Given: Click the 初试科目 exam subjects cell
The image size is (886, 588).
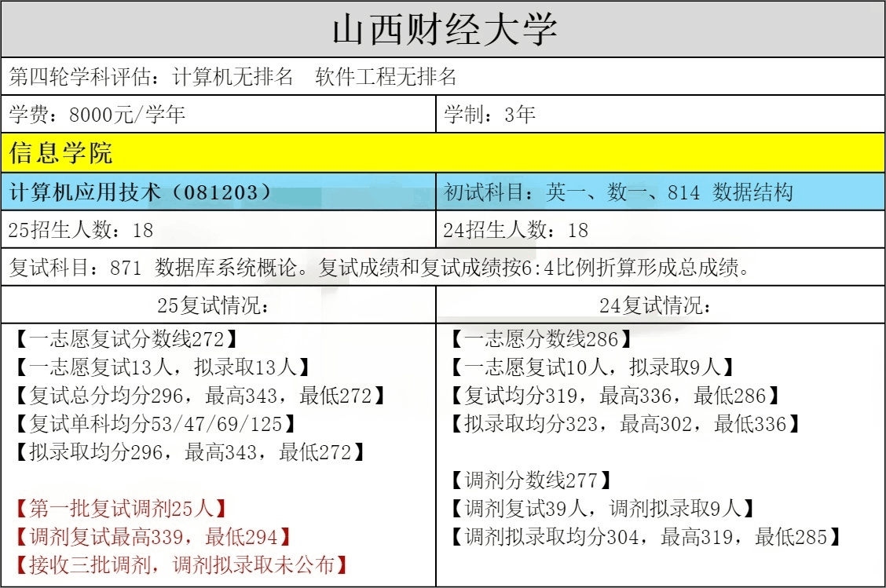Looking at the screenshot, I should pyautogui.click(x=618, y=192).
